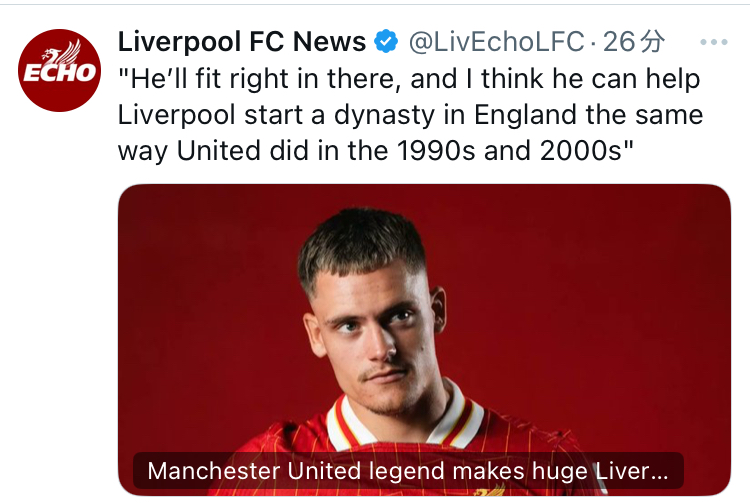This screenshot has width=750, height=503.
Task: Open the red ECHO profile avatar
Action: (x=59, y=70)
